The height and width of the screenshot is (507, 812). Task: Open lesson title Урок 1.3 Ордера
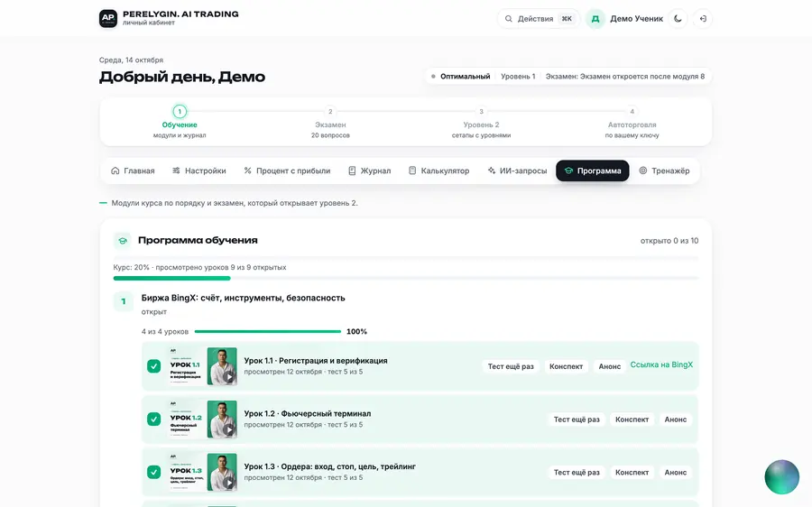(x=330, y=466)
